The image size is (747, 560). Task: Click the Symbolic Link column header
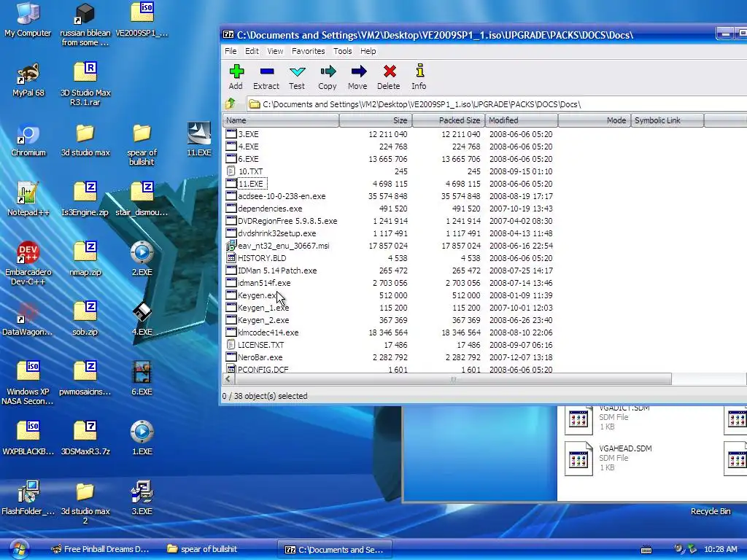pos(667,120)
